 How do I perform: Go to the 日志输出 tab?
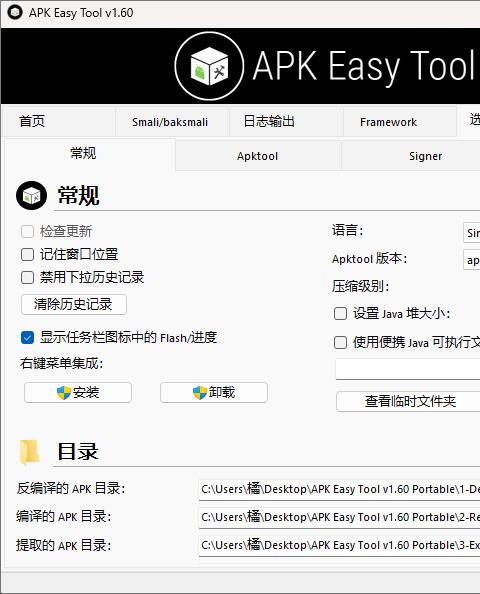[x=286, y=122]
